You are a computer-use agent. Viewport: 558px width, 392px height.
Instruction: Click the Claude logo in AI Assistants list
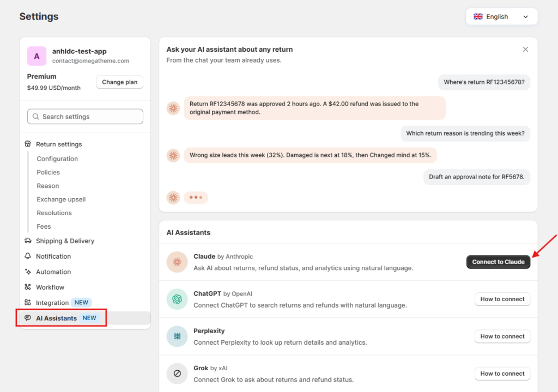pyautogui.click(x=177, y=262)
